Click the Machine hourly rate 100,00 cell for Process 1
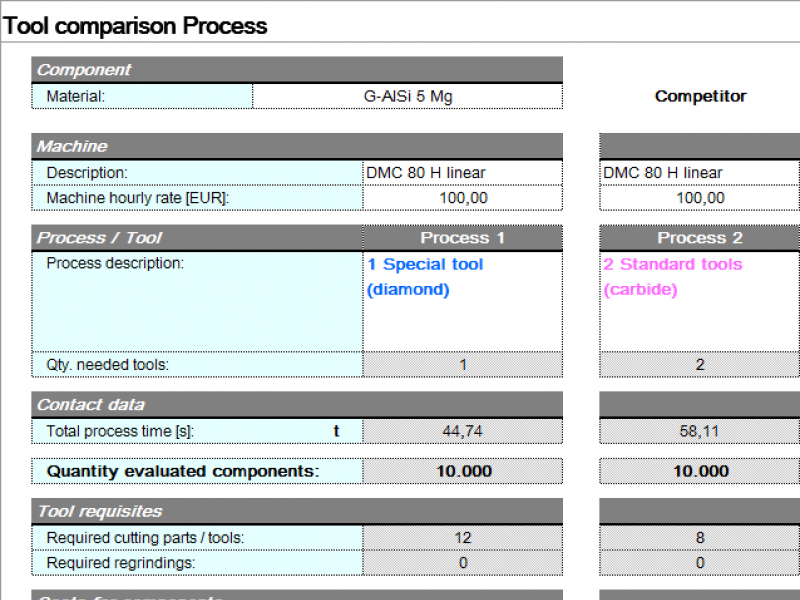800x600 pixels. [462, 197]
